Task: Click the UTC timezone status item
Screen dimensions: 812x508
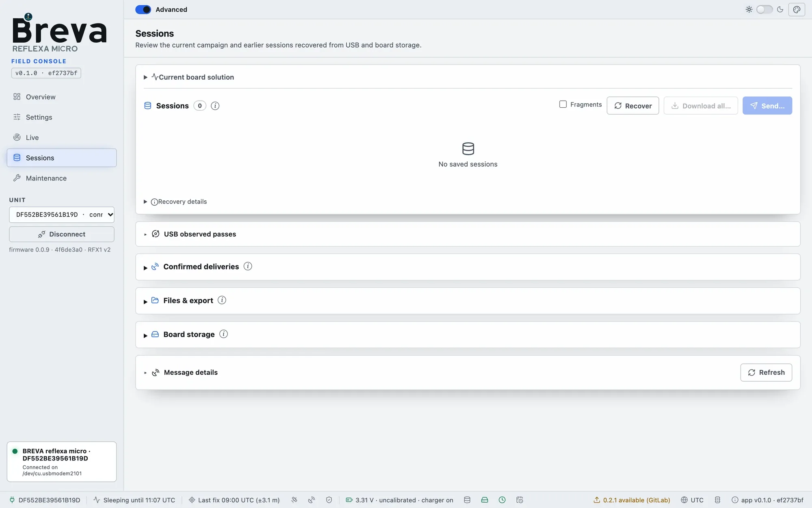Action: pos(692,500)
